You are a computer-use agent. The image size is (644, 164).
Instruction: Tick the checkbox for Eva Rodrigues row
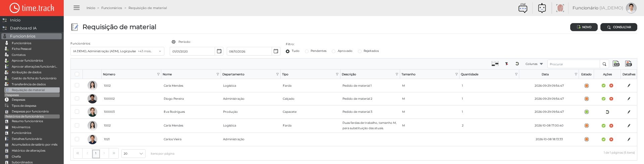[77, 112]
